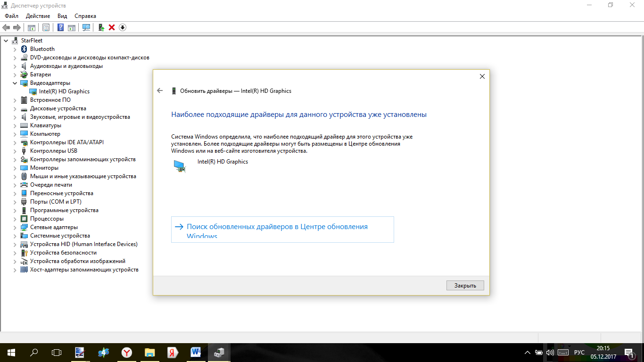Image resolution: width=644 pixels, height=362 pixels.
Task: Open the red Я Yandex taskbar icon
Action: 173,352
